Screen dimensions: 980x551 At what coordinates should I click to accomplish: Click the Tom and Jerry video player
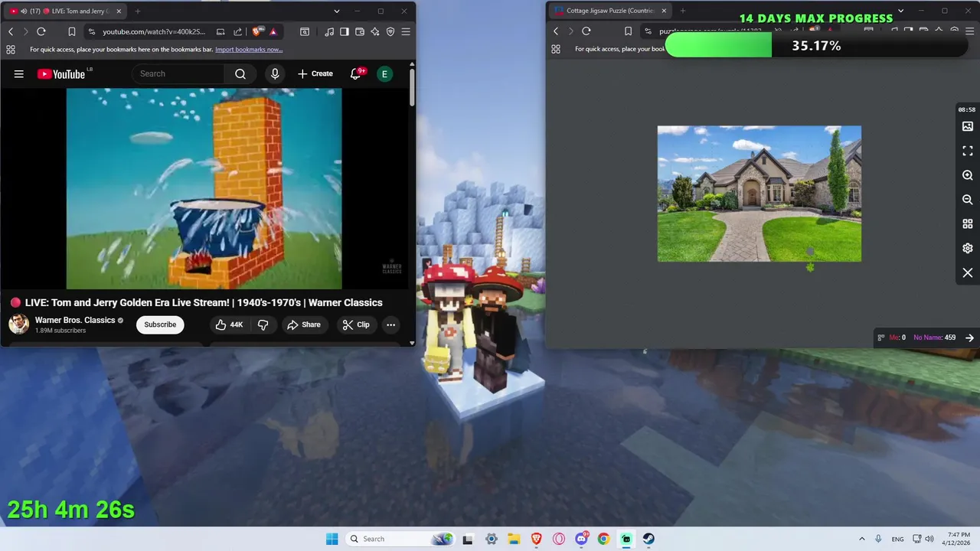(x=204, y=188)
